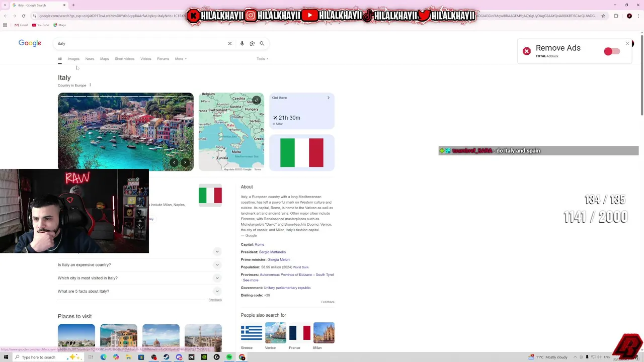Expand the Get there directions card
Screen dimensions: 644x362
click(302, 111)
